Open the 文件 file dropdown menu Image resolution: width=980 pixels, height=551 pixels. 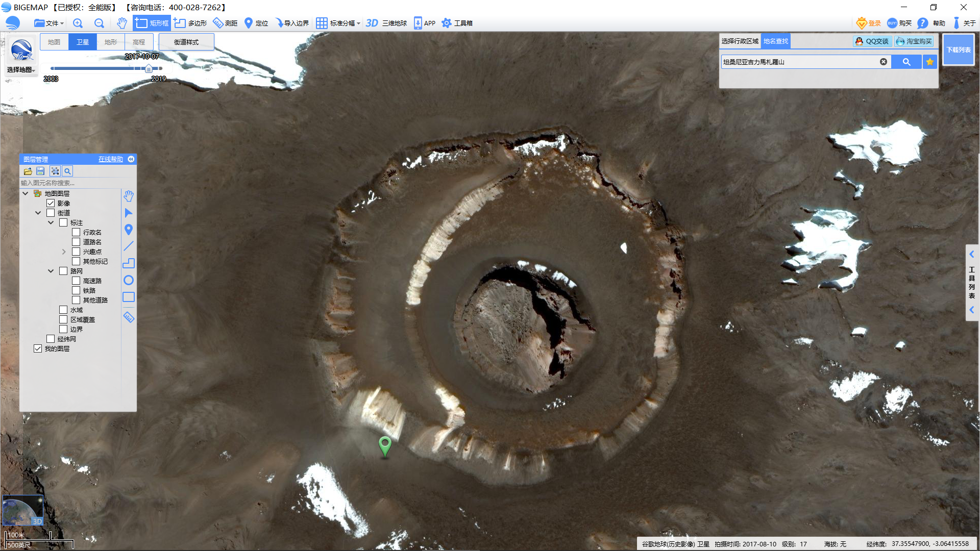click(49, 23)
